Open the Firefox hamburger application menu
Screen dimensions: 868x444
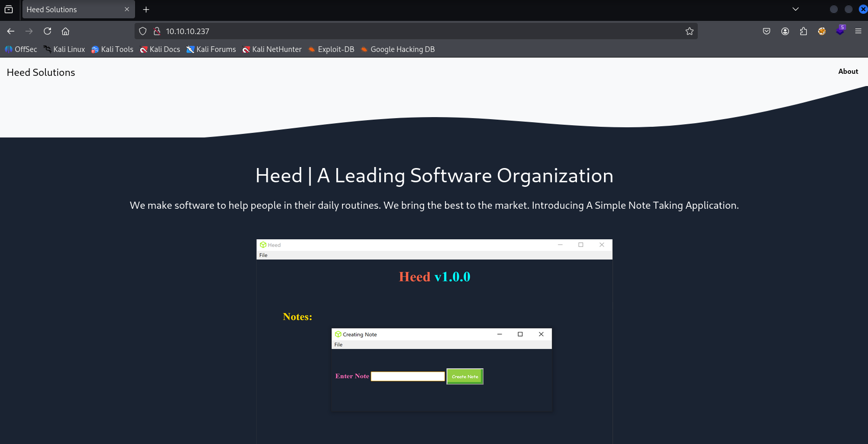(858, 31)
